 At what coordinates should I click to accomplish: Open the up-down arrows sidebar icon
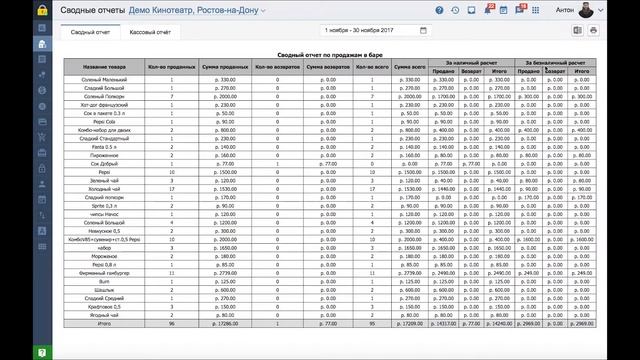point(42,215)
